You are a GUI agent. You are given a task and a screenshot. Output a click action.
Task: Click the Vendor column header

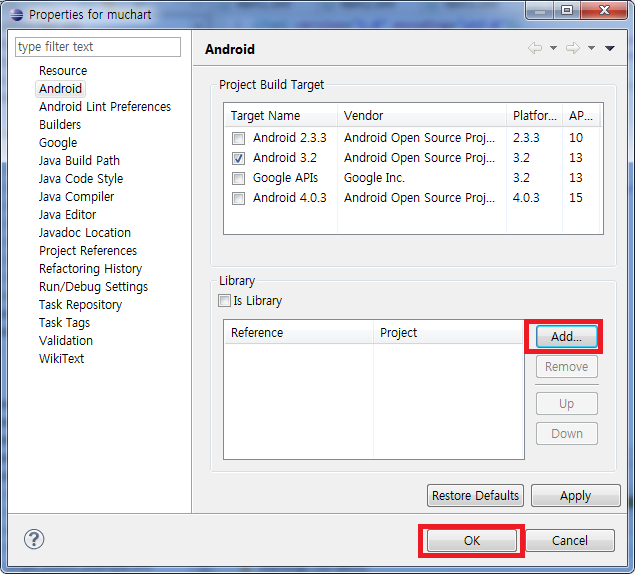tap(422, 116)
